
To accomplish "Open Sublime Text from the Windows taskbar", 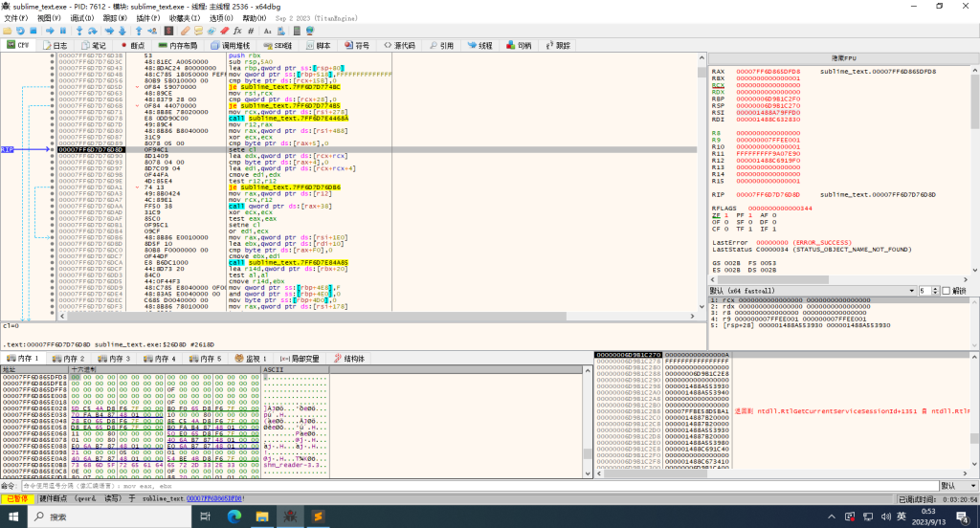I will pos(319,516).
